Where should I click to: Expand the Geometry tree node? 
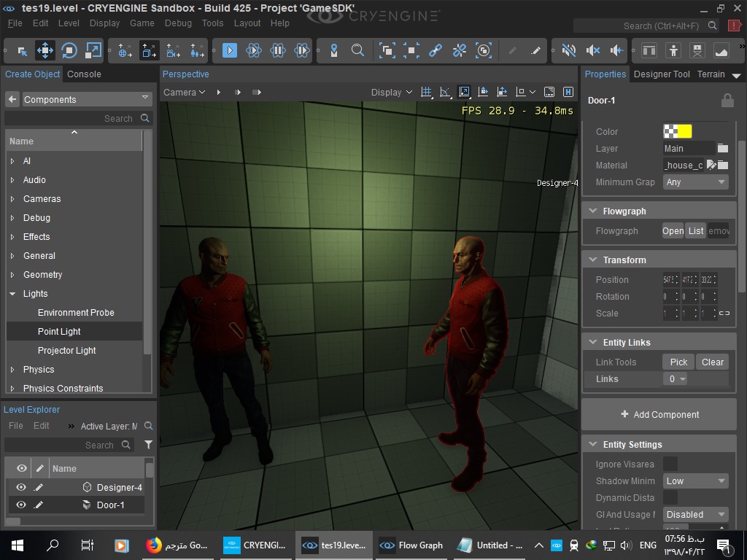12,275
